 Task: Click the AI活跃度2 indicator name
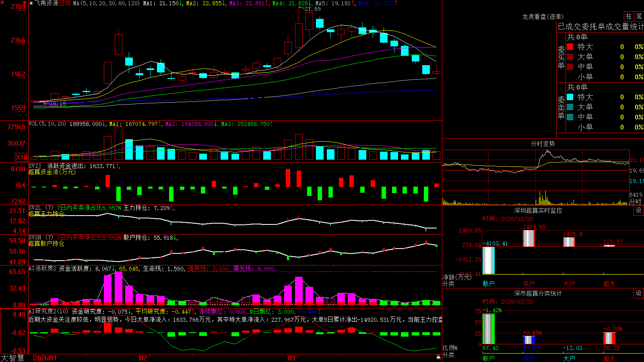pos(42,268)
